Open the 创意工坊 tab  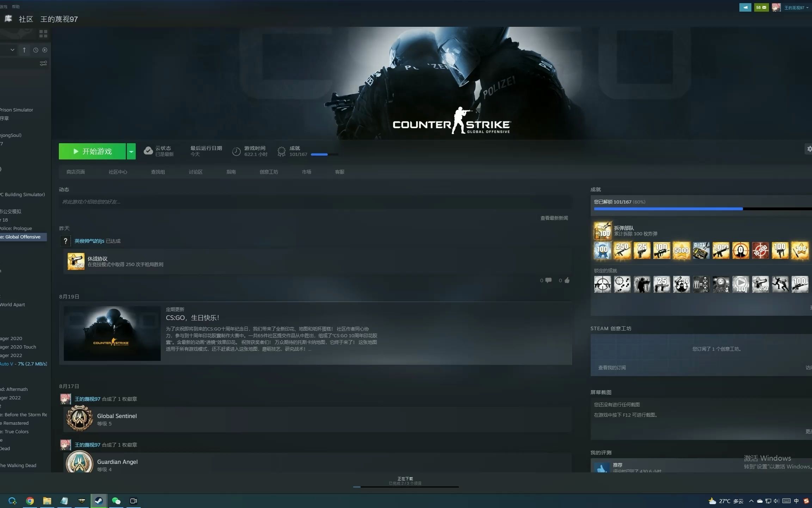269,172
